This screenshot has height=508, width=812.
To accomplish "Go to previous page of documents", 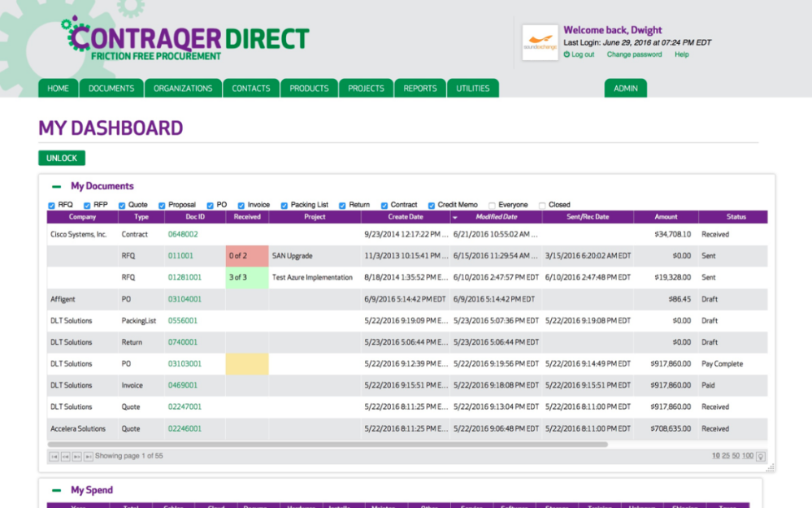I will (x=66, y=457).
